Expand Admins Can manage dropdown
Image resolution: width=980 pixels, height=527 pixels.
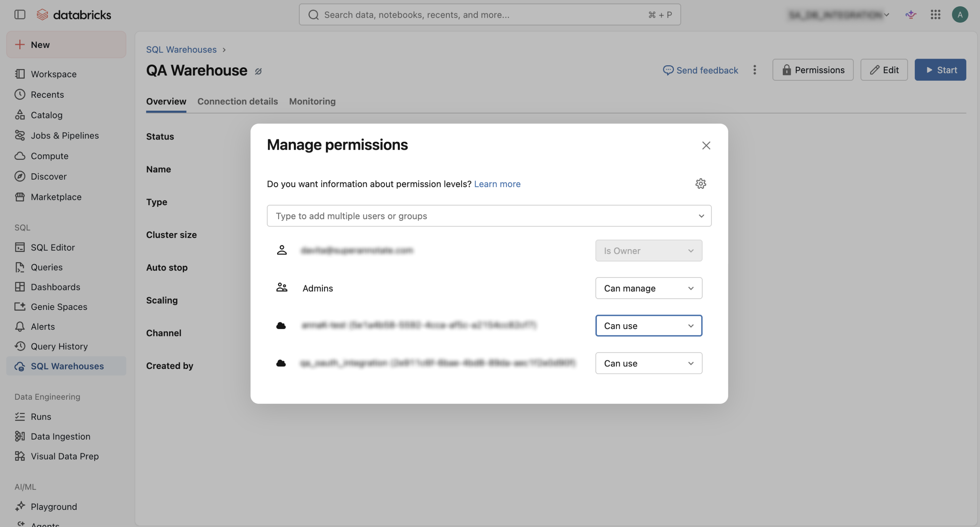pyautogui.click(x=649, y=288)
